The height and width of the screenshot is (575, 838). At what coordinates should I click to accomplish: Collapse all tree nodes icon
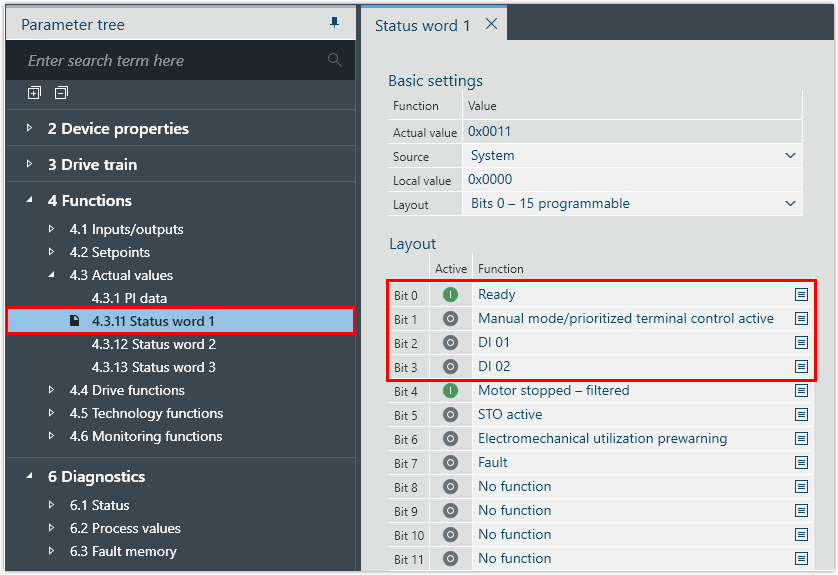(61, 93)
